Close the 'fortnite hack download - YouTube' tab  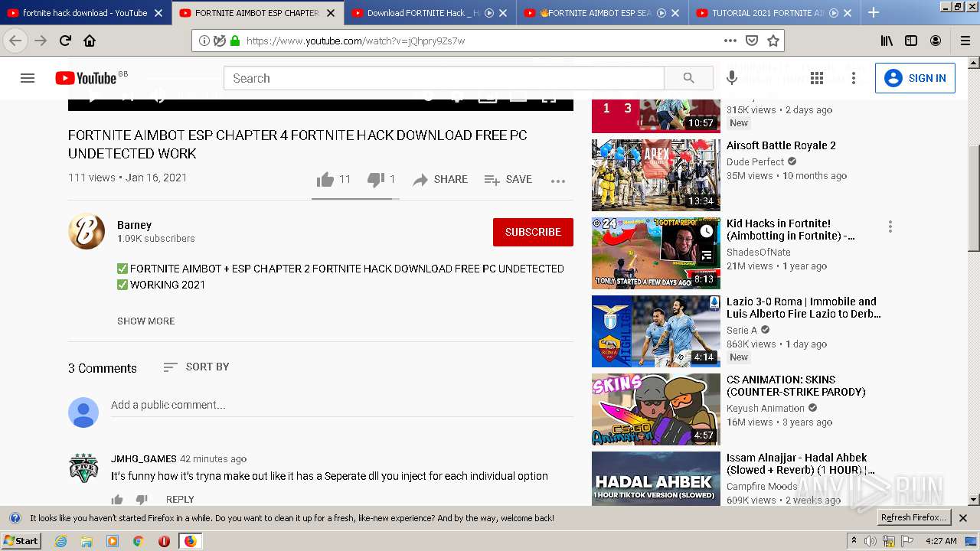pyautogui.click(x=158, y=13)
